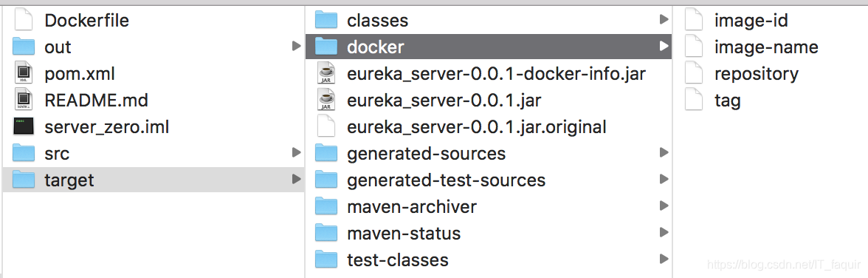This screenshot has width=868, height=278.
Task: Select eureka_server-0.0.1.jar file name
Action: [444, 101]
